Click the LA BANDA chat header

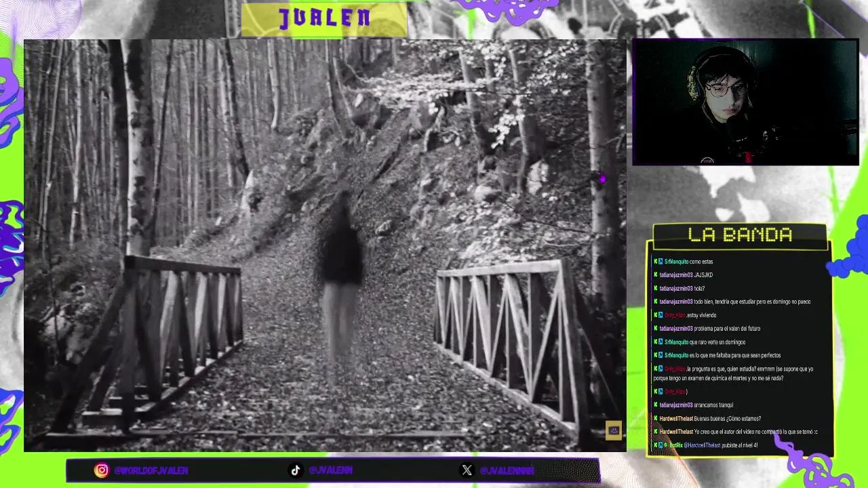pyautogui.click(x=740, y=235)
